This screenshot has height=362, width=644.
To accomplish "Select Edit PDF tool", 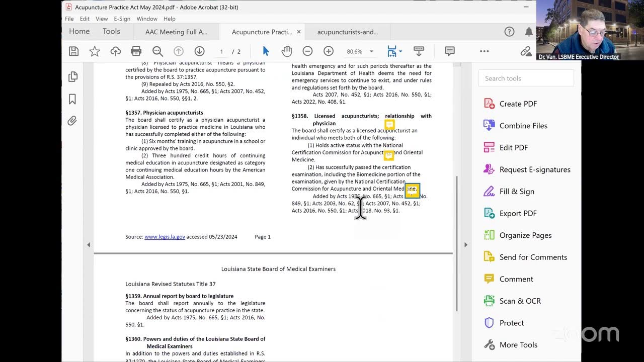I will point(514,147).
